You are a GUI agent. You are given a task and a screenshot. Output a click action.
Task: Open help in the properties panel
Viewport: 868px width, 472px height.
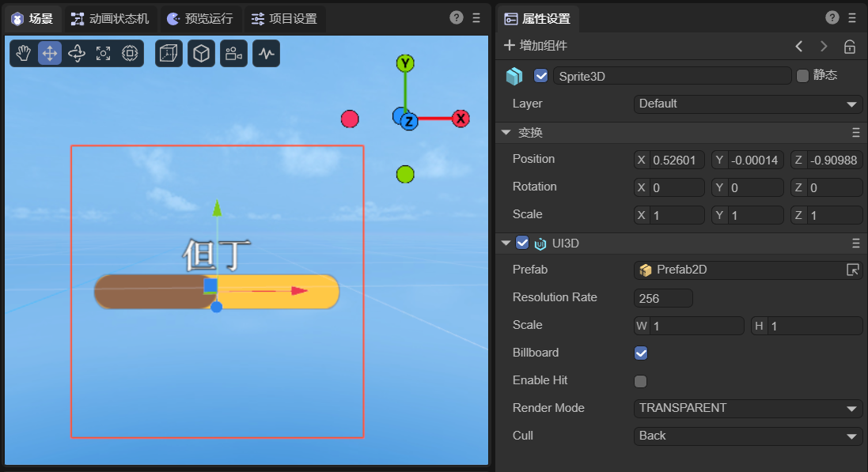[832, 17]
